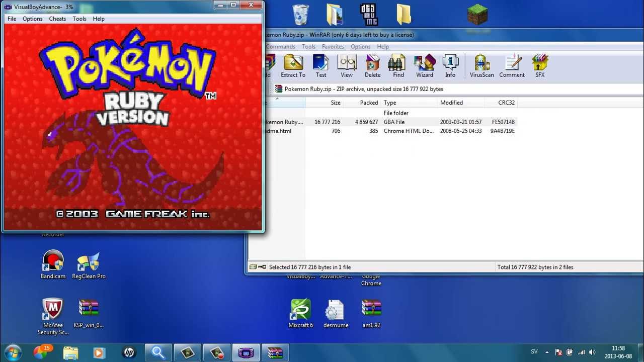Viewport: 644px width, 362px height.
Task: Sort WinRAR list by Type column
Action: click(x=409, y=103)
